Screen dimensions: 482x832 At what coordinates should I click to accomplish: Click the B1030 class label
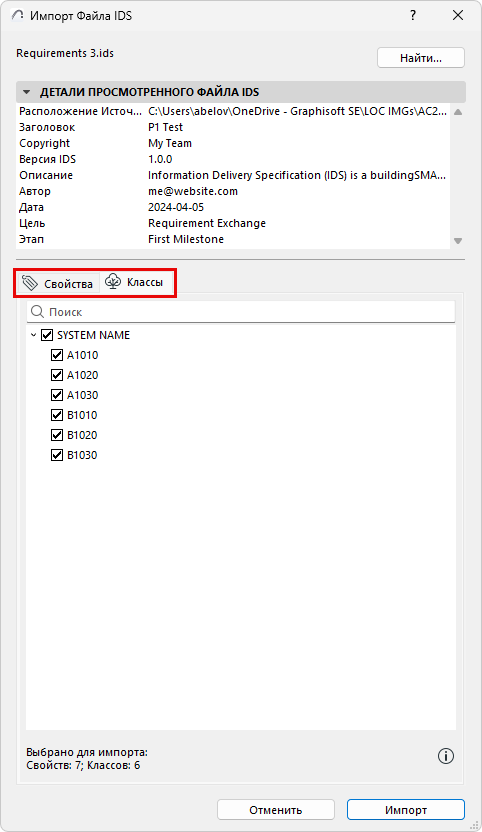[x=82, y=455]
